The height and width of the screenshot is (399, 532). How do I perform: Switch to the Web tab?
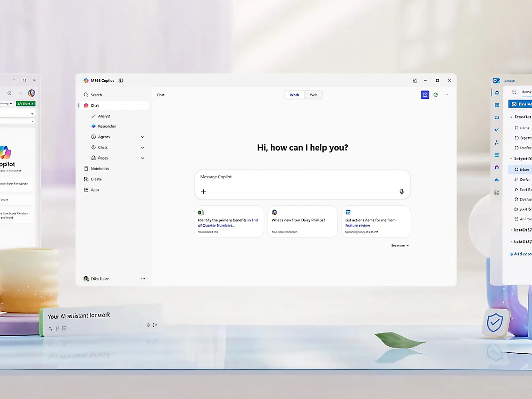pyautogui.click(x=313, y=95)
